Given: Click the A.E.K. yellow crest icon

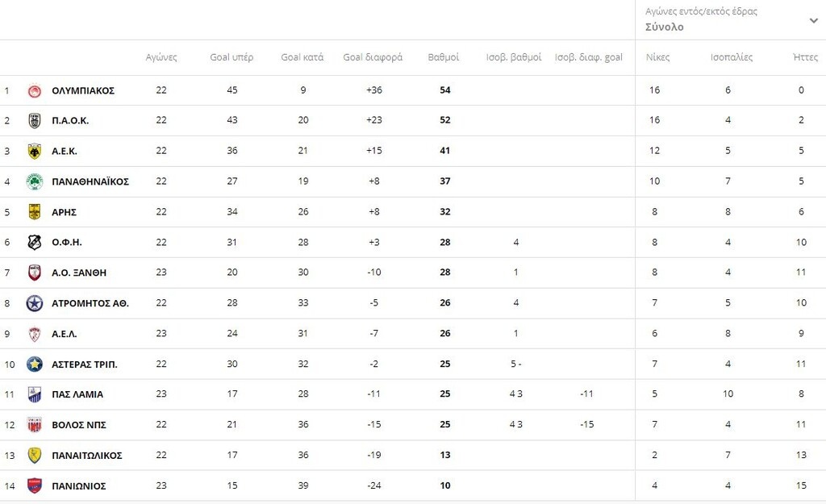Looking at the screenshot, I should [34, 151].
